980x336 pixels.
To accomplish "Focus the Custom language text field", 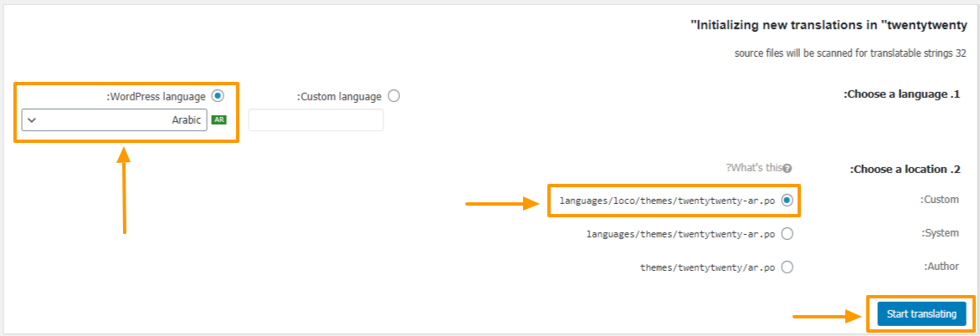I will [316, 120].
